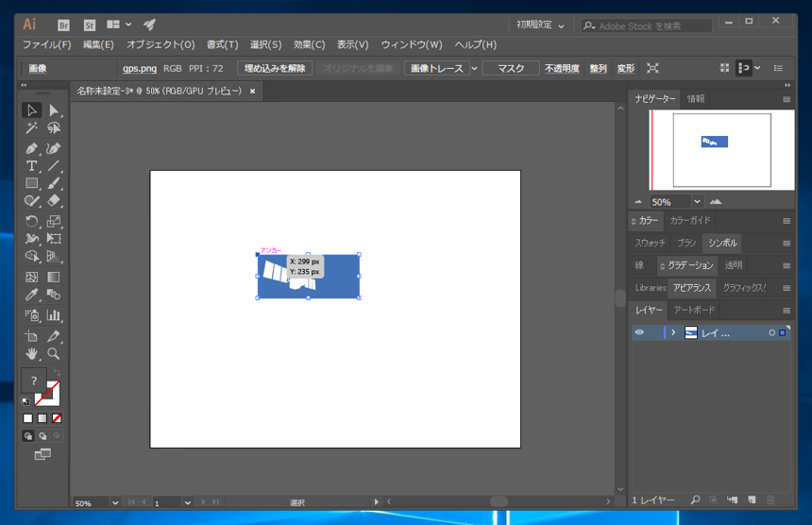Image resolution: width=812 pixels, height=525 pixels.
Task: Open the オブジェクト(O) menu
Action: [161, 44]
